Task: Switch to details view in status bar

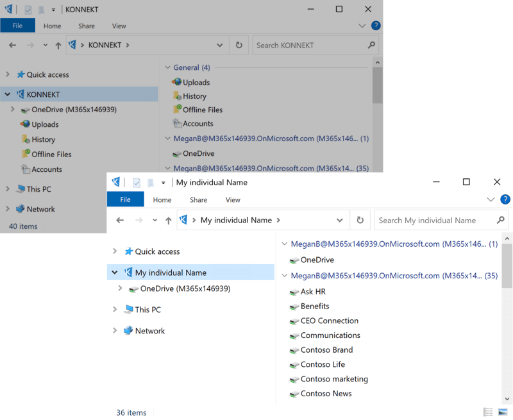Action: (x=488, y=412)
